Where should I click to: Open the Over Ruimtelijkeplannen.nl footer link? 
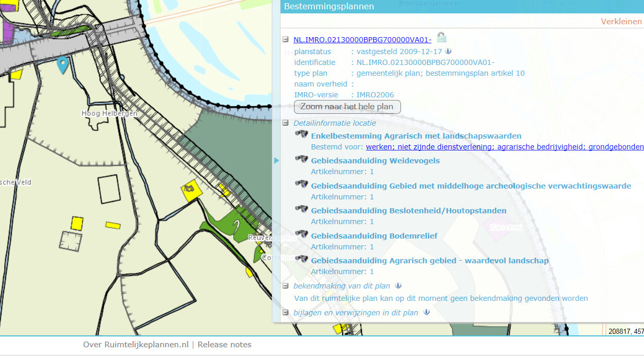click(136, 345)
